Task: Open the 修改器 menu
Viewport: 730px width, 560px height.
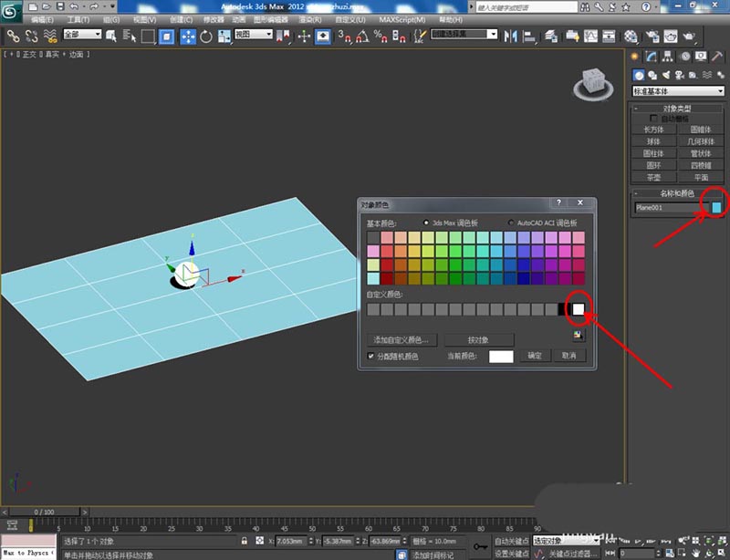Action: click(x=213, y=19)
